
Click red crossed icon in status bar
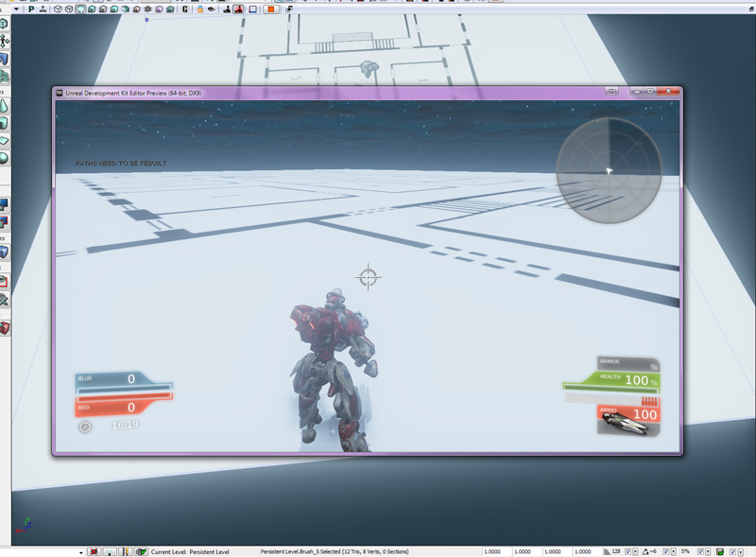(94, 551)
